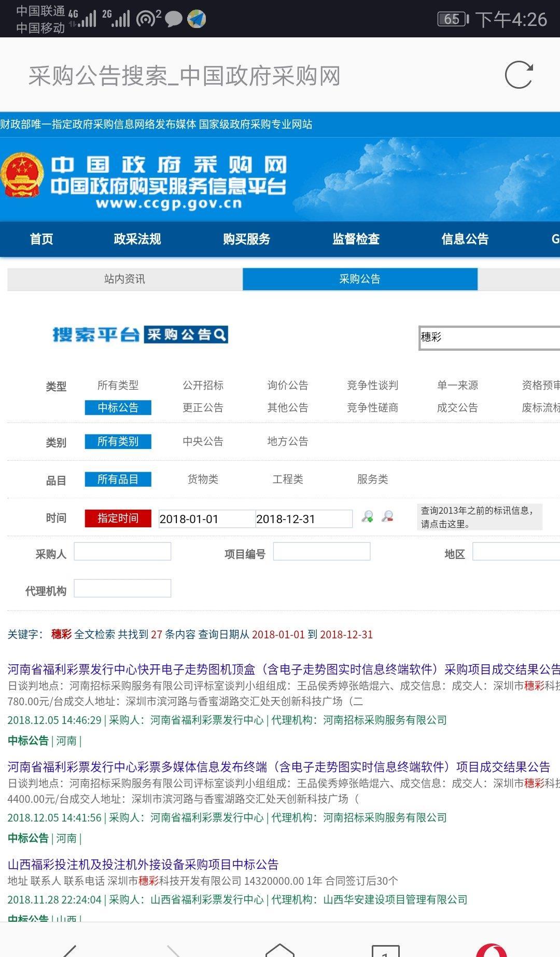Select the 公开招标 type filter

point(203,385)
